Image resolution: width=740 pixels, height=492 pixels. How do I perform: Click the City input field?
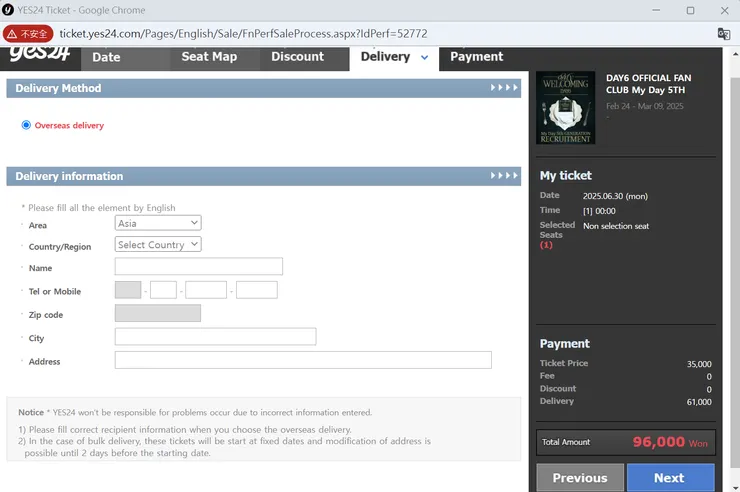tap(215, 337)
